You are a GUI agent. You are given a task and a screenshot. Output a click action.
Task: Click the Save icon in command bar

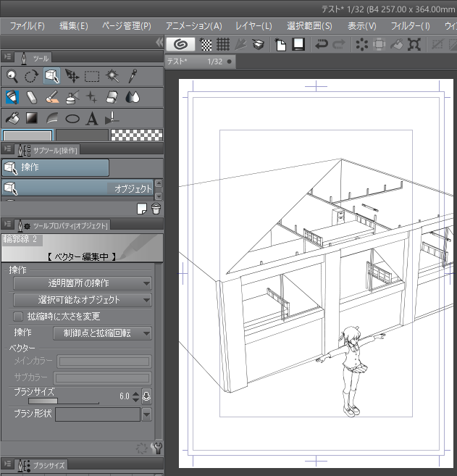click(x=298, y=45)
